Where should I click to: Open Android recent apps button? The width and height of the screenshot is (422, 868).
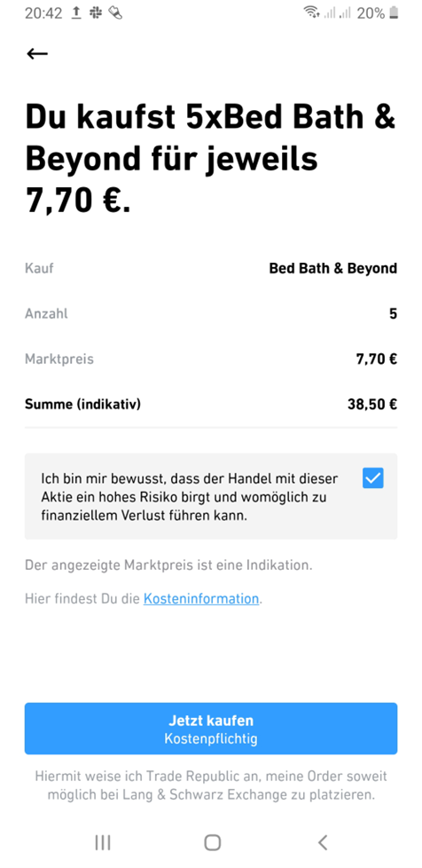coord(103,842)
